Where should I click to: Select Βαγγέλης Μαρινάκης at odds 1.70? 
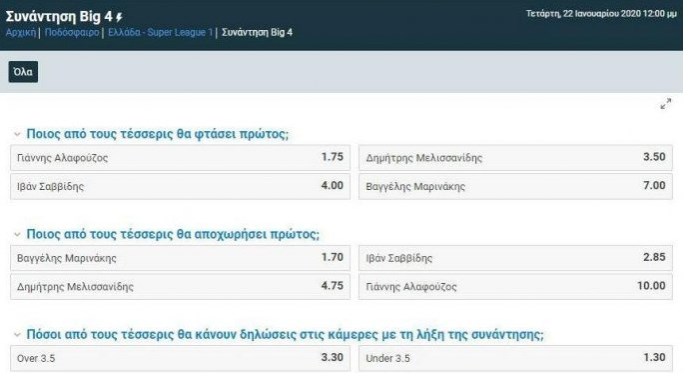point(180,258)
